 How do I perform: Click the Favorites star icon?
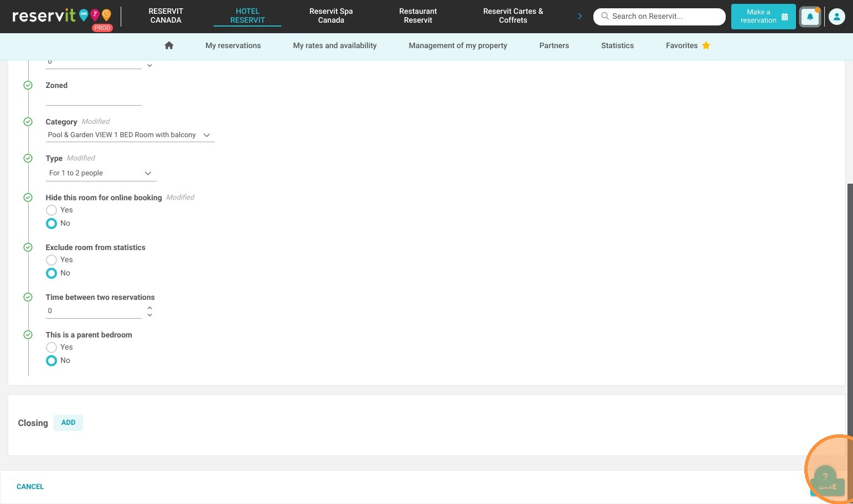tap(706, 45)
